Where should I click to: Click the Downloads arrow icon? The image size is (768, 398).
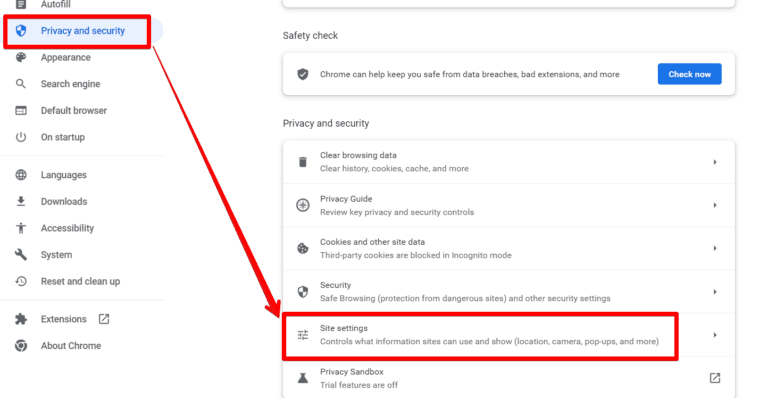pyautogui.click(x=21, y=201)
